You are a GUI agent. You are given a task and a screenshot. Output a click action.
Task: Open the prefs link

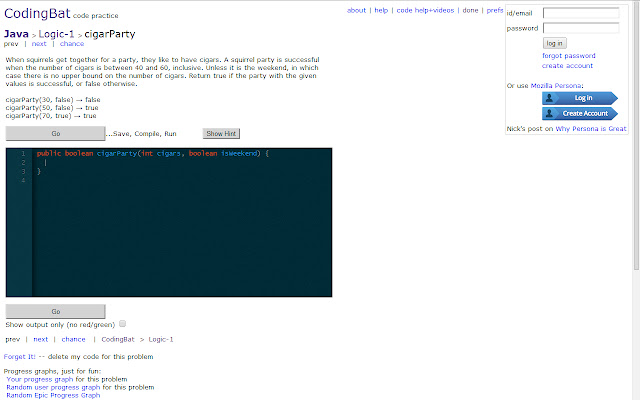tap(495, 10)
